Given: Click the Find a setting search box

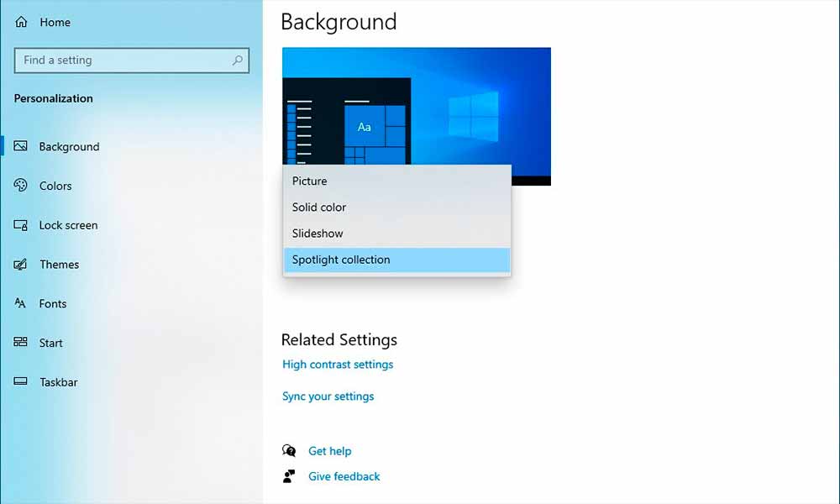Looking at the screenshot, I should pyautogui.click(x=126, y=60).
